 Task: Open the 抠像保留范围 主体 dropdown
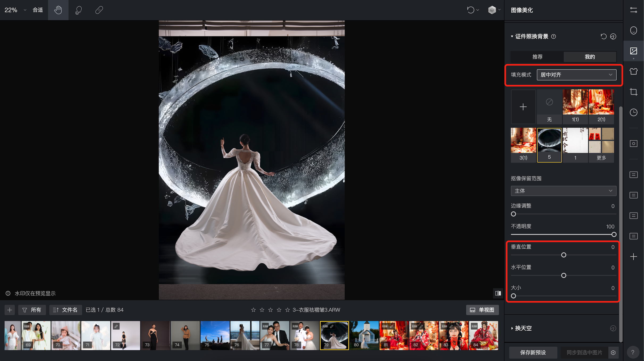563,191
